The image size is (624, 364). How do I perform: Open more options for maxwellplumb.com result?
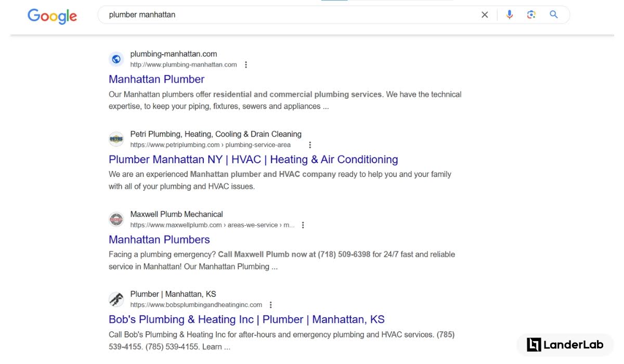303,225
